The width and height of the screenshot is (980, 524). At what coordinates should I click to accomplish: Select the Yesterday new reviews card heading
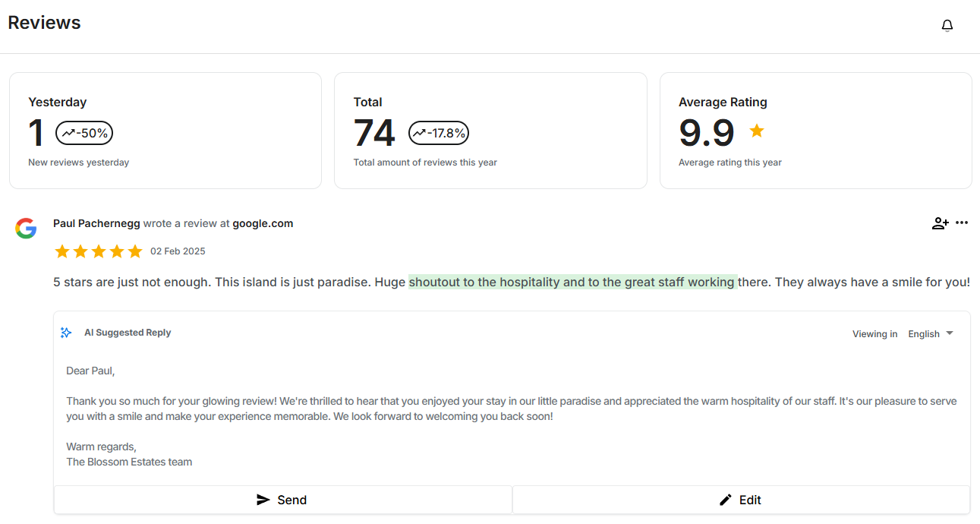click(x=58, y=102)
